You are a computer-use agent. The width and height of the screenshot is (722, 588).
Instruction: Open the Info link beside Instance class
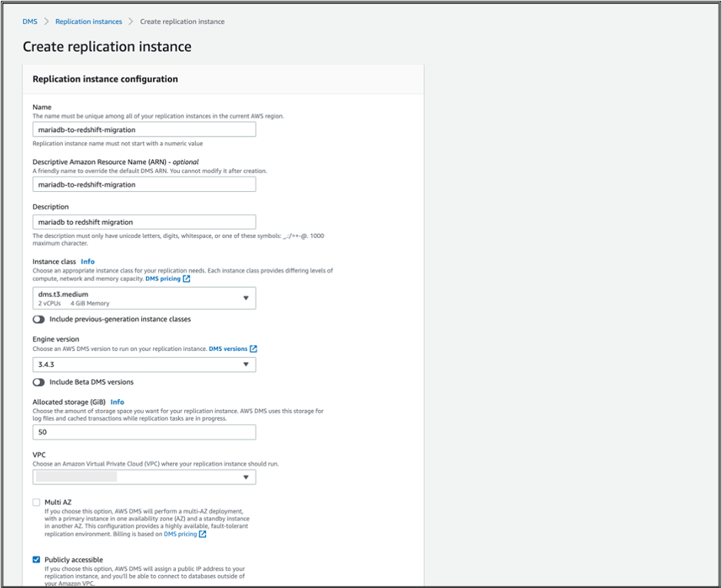(88, 261)
